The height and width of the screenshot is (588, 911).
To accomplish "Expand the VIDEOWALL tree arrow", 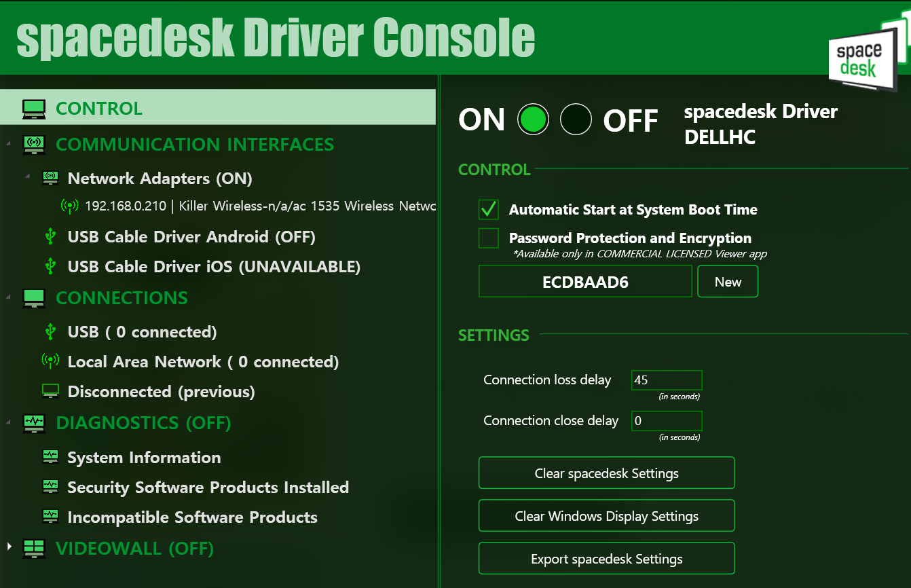I will [9, 546].
